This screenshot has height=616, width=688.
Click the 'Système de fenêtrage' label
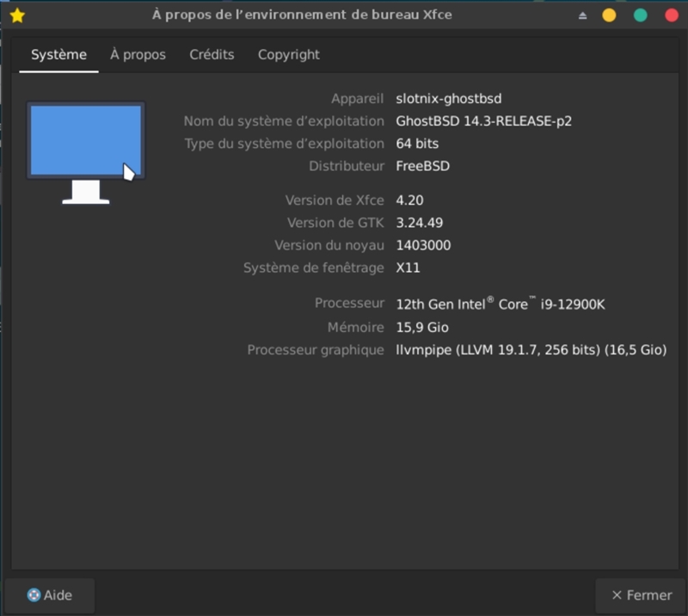pos(313,268)
